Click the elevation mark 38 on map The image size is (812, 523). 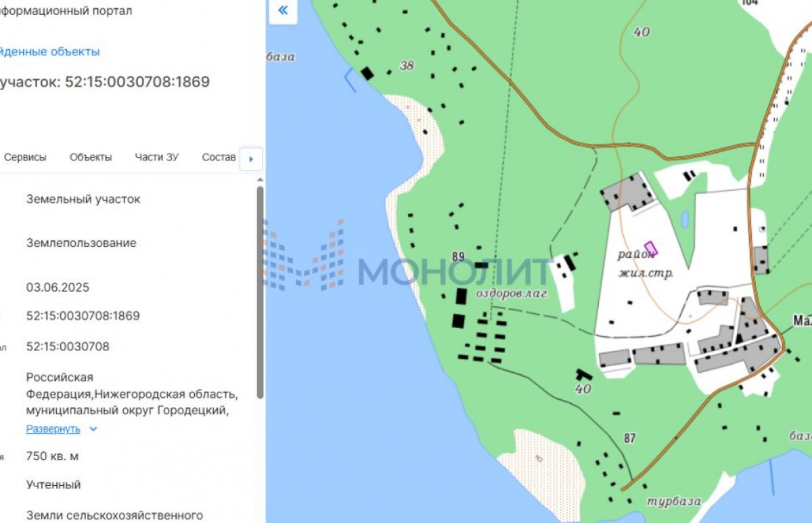coord(407,66)
